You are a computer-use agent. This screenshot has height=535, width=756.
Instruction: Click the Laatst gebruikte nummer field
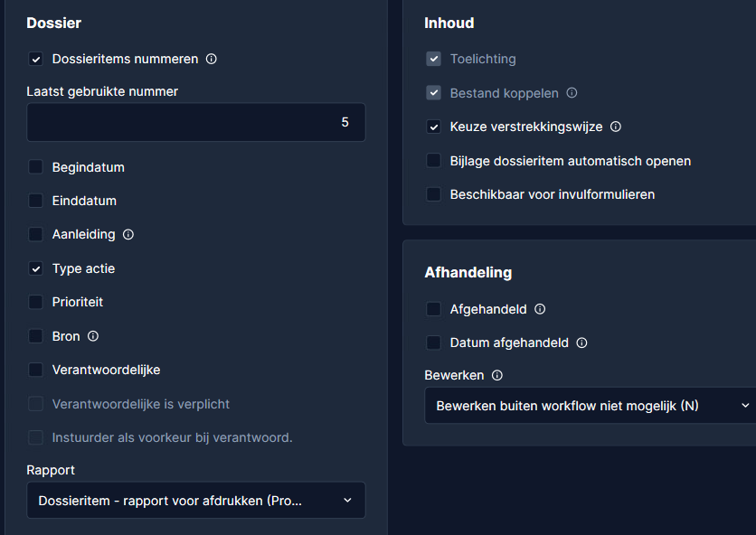pyautogui.click(x=195, y=122)
